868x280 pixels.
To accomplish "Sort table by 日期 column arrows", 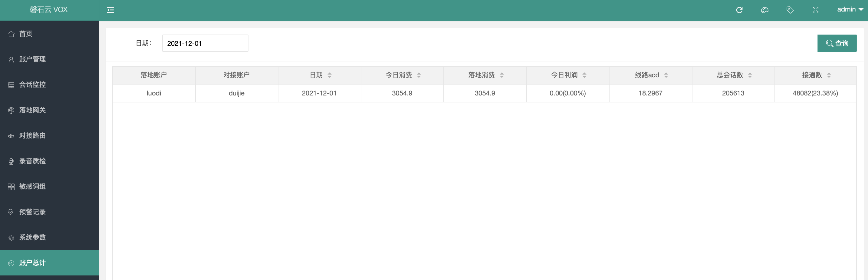I will coord(330,75).
